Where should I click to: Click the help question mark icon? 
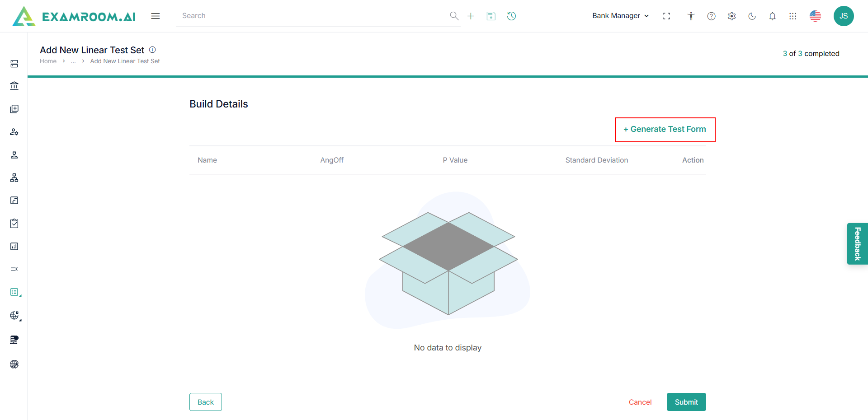[711, 16]
